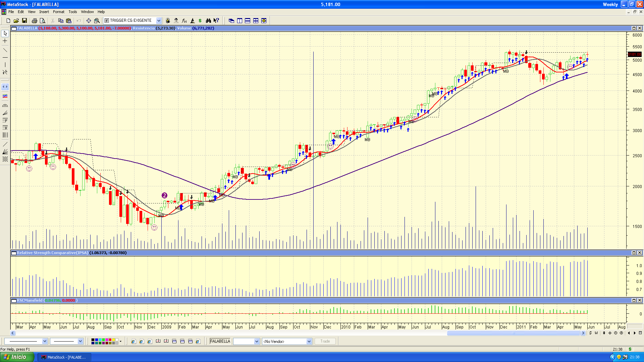Image resolution: width=644 pixels, height=362 pixels.
Task: Select the crosshair tool in left toolbar
Action: pyautogui.click(x=5, y=41)
